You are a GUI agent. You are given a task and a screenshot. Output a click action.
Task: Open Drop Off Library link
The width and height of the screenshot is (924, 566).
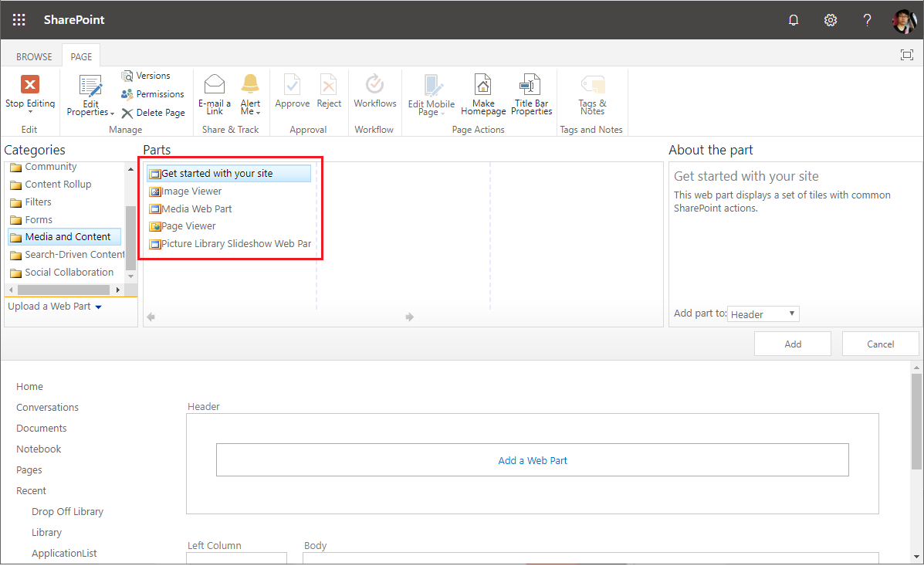point(67,512)
